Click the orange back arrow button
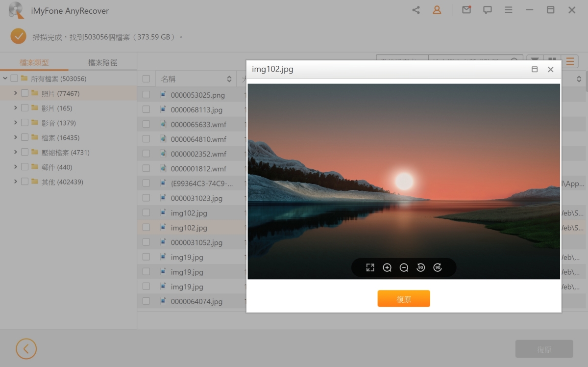The width and height of the screenshot is (588, 367). pos(26,349)
